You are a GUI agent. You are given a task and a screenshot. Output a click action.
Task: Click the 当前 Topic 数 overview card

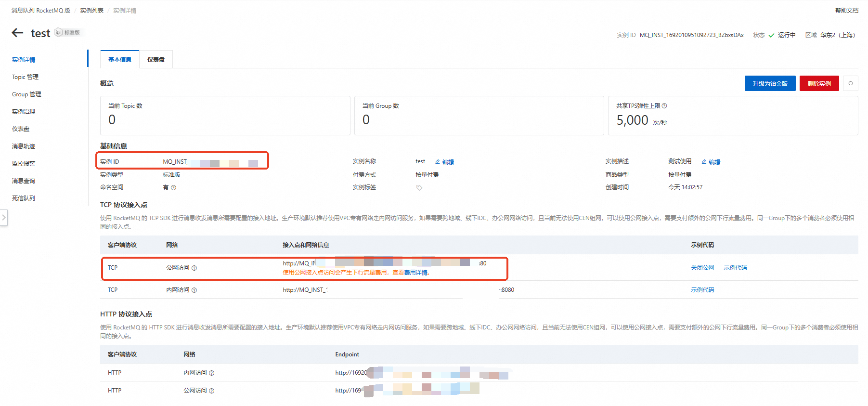[x=225, y=116]
